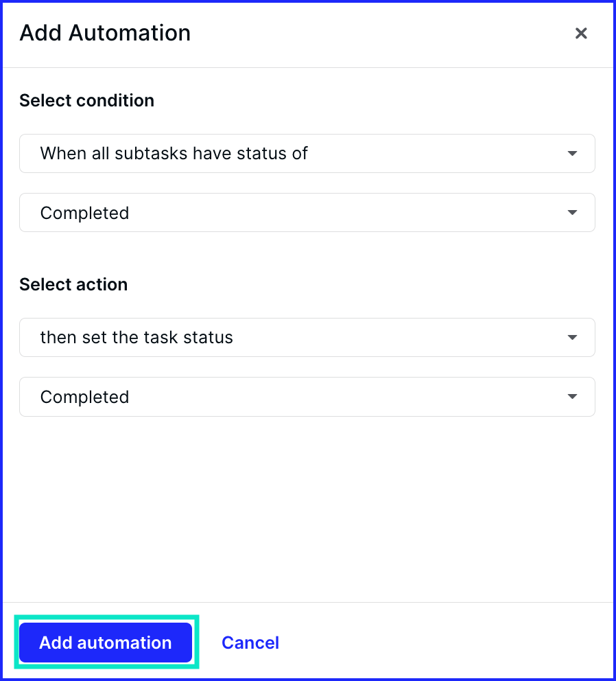Close the Add Automation dialog with the X icon

pos(581,33)
